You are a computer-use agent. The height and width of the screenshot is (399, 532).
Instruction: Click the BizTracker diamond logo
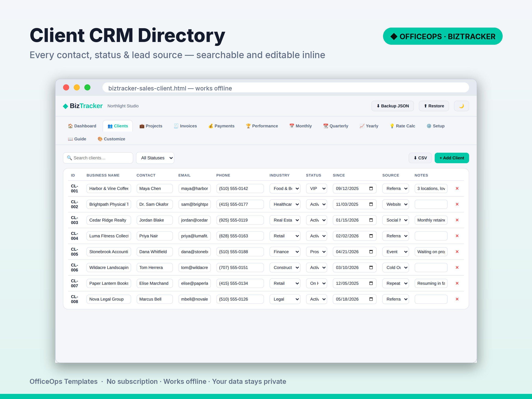[65, 106]
